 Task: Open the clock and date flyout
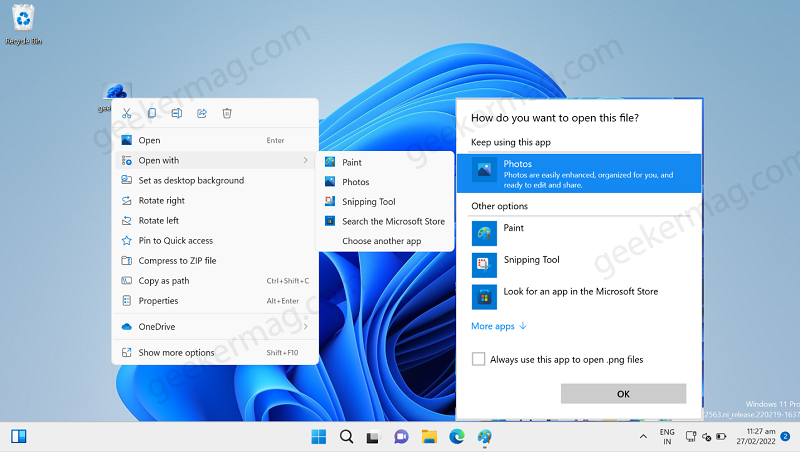pyautogui.click(x=756, y=437)
